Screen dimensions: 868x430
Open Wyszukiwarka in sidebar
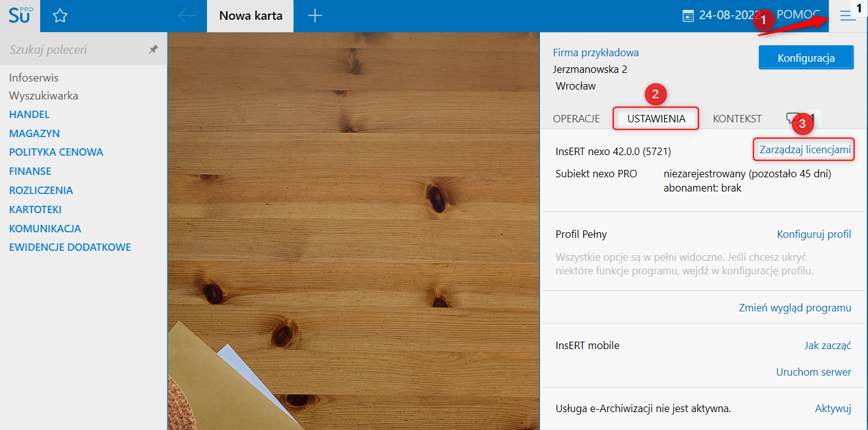[44, 96]
